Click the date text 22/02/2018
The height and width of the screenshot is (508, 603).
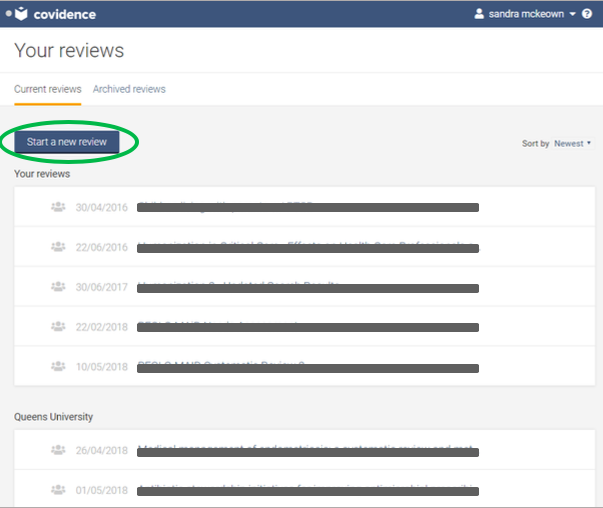pos(102,327)
